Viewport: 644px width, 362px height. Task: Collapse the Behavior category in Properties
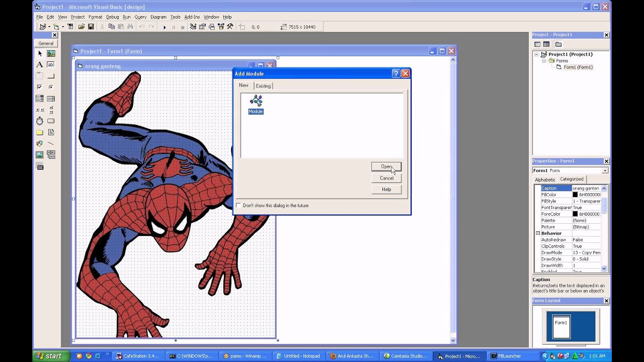pos(538,233)
